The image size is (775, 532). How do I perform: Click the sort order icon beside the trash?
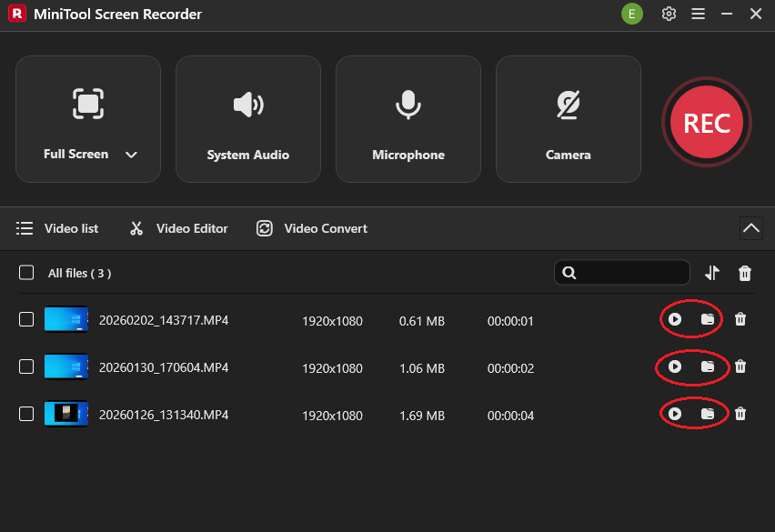point(714,272)
